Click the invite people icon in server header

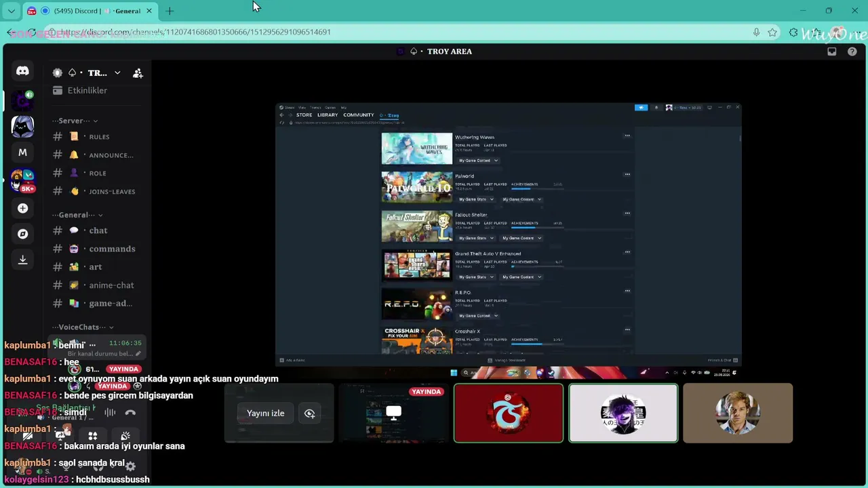(138, 73)
